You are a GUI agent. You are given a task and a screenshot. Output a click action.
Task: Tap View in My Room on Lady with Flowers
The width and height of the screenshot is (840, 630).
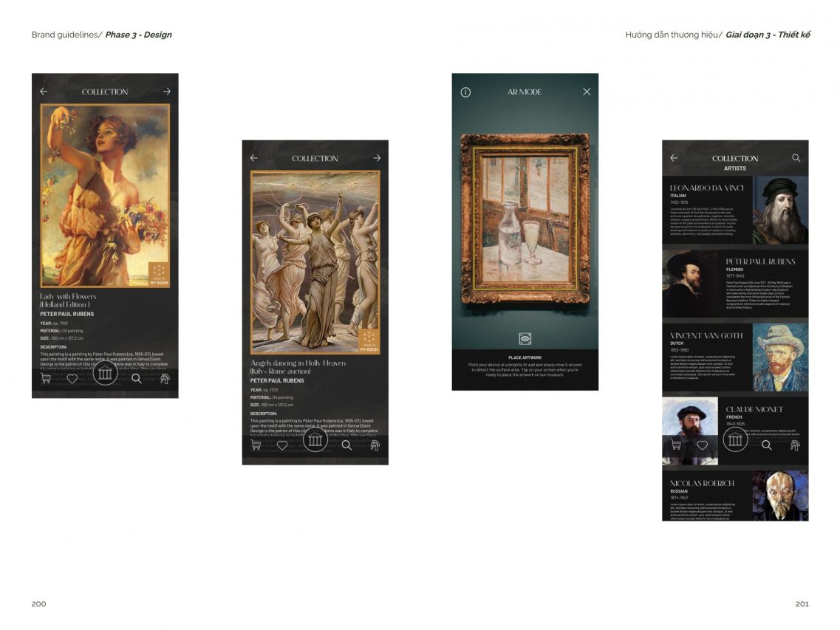click(x=159, y=274)
